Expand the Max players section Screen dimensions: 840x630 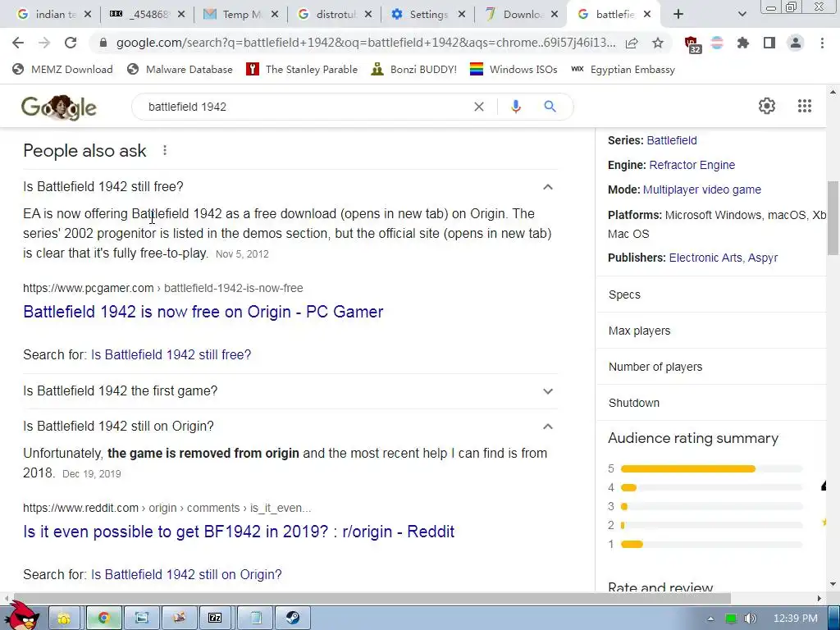pos(710,331)
